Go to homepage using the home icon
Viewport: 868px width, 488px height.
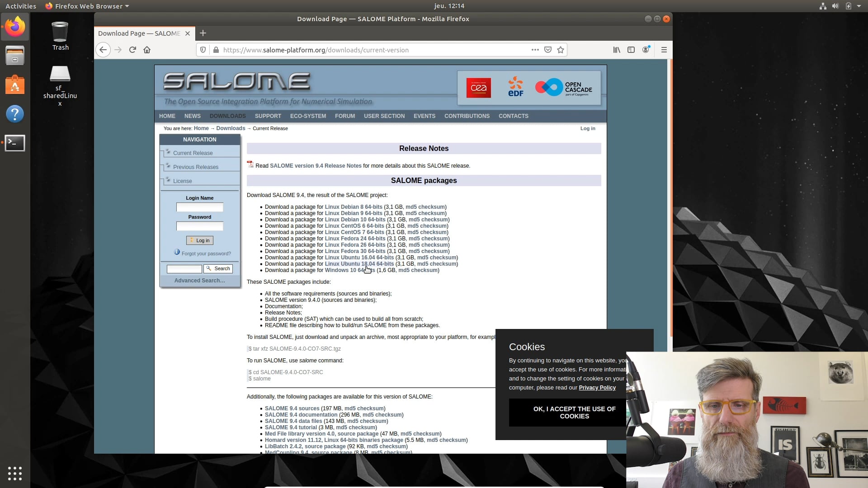click(x=146, y=50)
